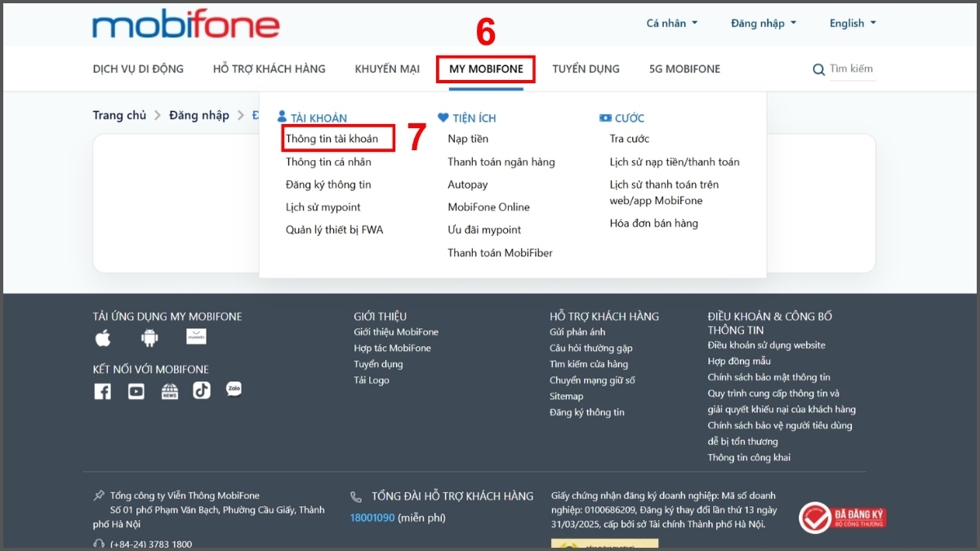
Task: Navigate to Trang chủ via breadcrumb
Action: [119, 115]
